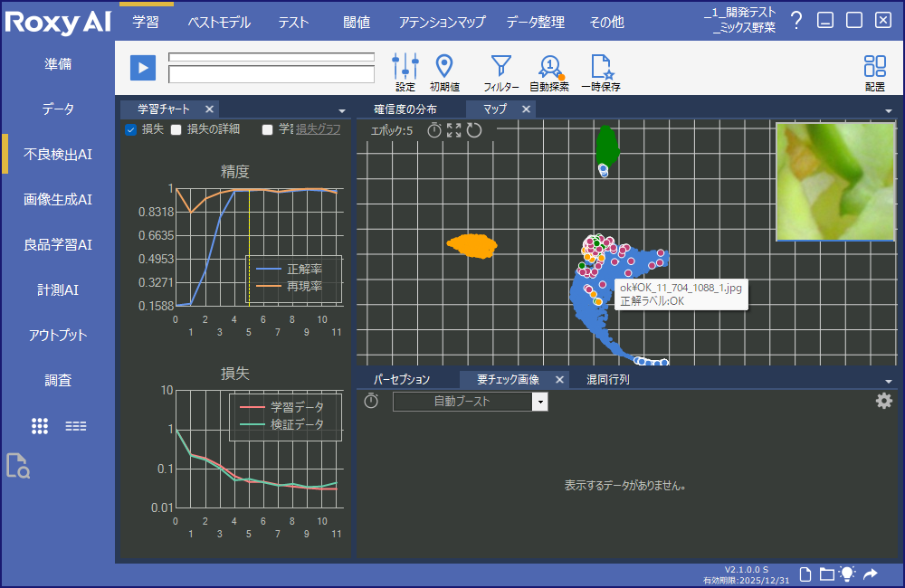Click the reset rotation icon beside epoch
Image resolution: width=905 pixels, height=588 pixels.
coord(474,130)
